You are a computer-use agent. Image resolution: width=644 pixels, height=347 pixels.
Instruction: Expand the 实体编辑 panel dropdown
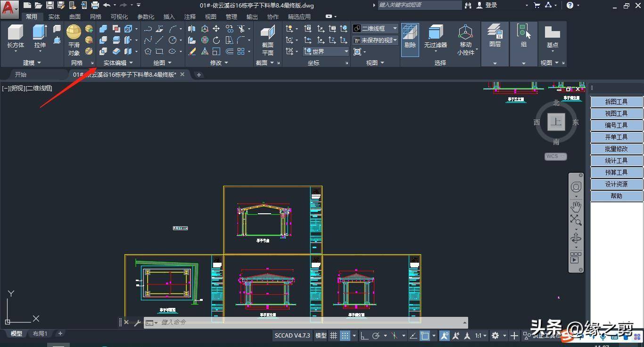[x=118, y=63]
